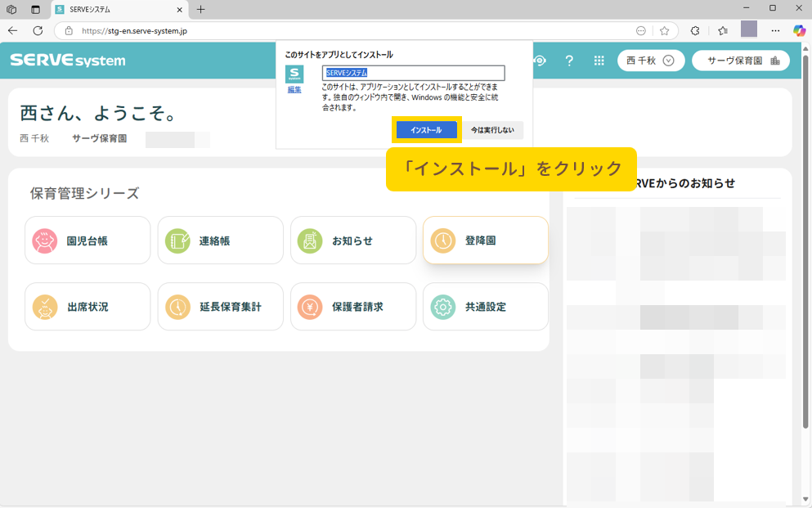Click the サーヴ保育園 facility selector button

[740, 61]
